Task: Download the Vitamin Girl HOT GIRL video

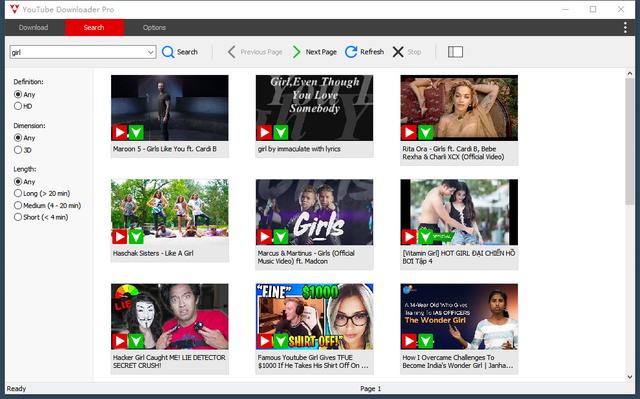Action: pyautogui.click(x=425, y=237)
